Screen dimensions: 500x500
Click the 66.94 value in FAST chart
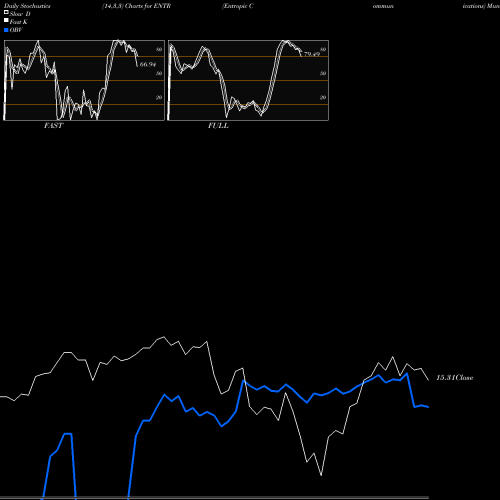tap(148, 64)
